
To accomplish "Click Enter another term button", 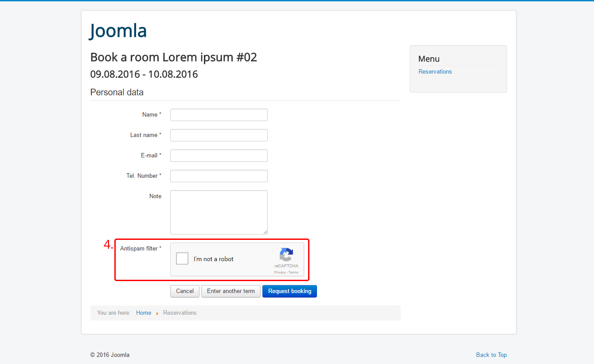I will click(231, 291).
